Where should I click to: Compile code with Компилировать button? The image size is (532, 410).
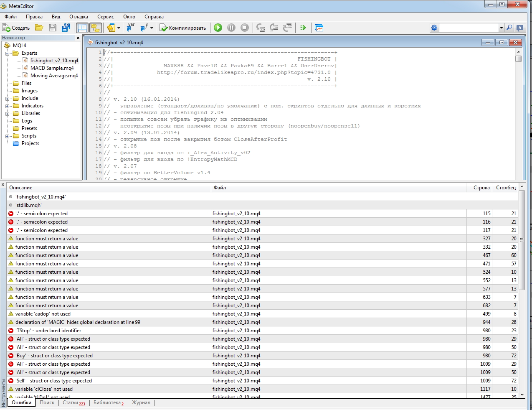[183, 28]
